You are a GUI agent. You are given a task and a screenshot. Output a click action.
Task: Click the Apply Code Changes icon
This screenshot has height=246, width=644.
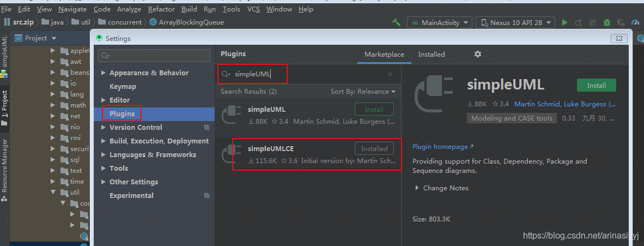point(593,22)
